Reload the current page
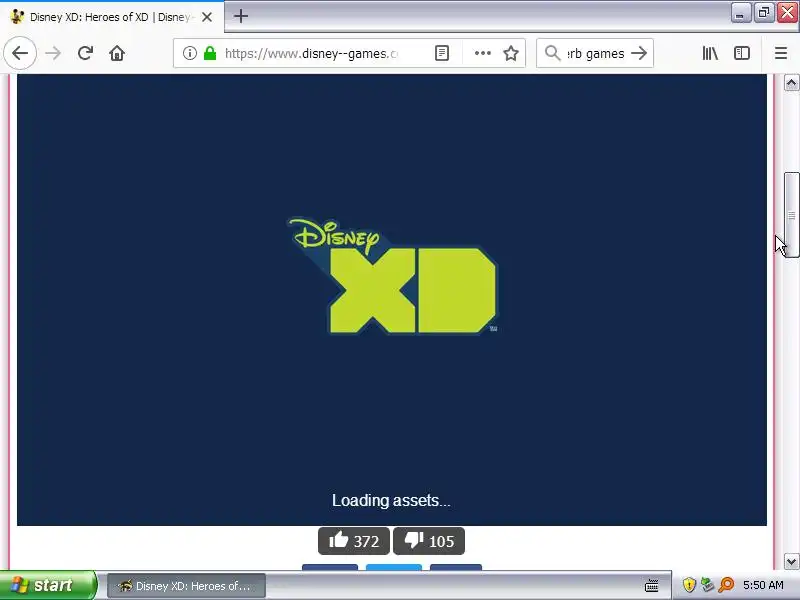The width and height of the screenshot is (800, 600). pyautogui.click(x=85, y=53)
